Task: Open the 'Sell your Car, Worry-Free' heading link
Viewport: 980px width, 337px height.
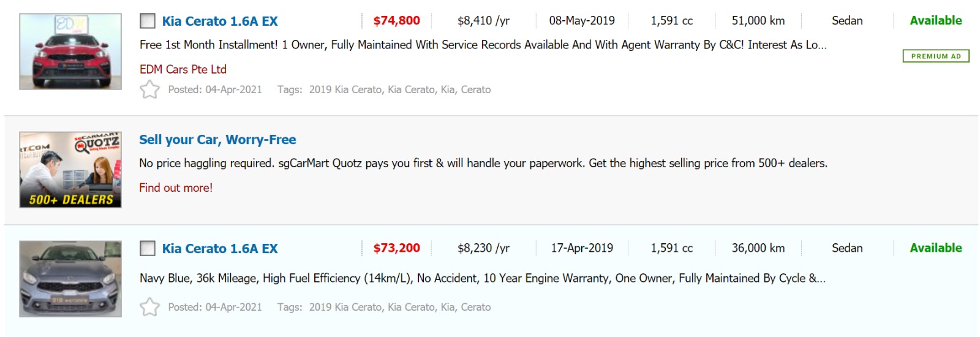Action: pyautogui.click(x=217, y=140)
